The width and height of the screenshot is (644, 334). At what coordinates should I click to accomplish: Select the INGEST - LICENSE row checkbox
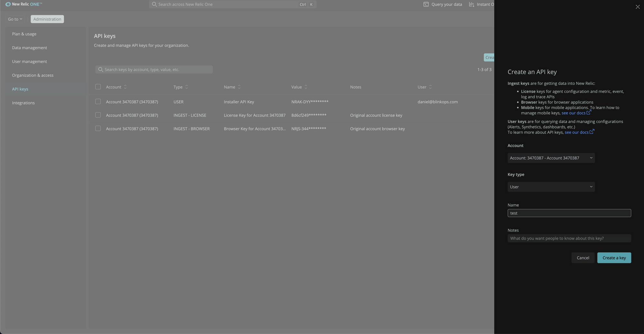pos(98,115)
